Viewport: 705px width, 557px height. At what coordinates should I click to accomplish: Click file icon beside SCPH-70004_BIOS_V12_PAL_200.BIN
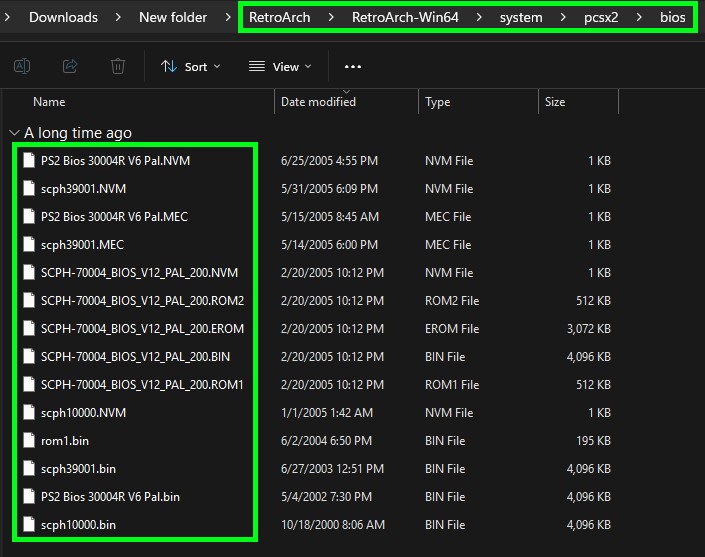[29, 356]
